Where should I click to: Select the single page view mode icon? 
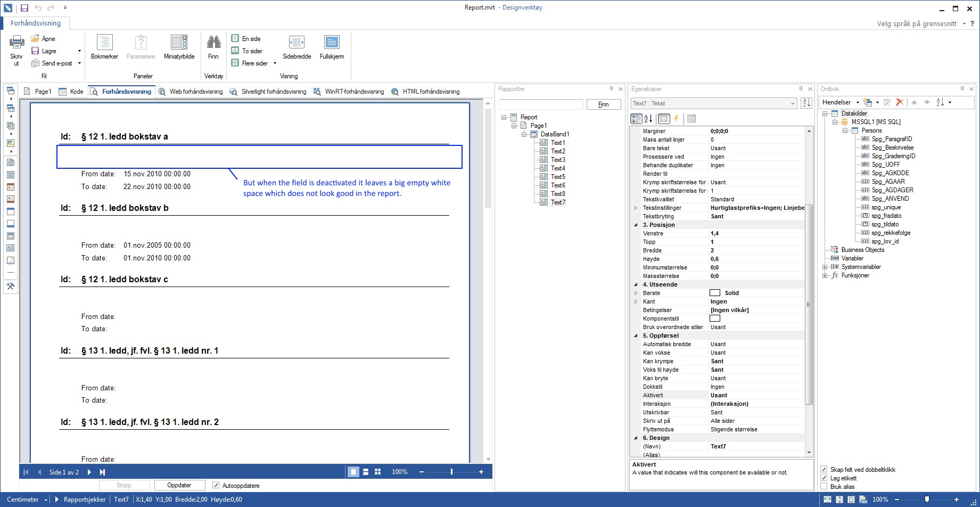353,472
